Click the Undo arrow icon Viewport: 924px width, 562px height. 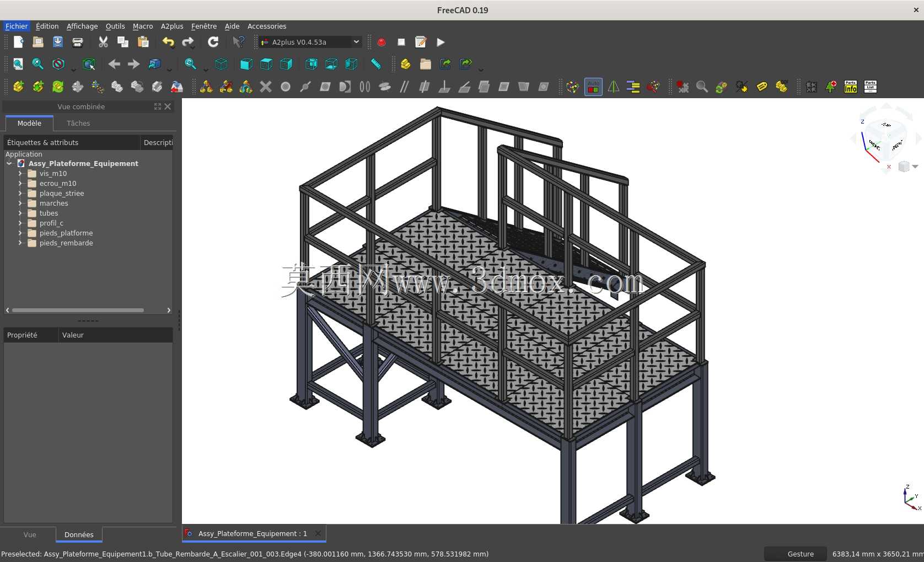pos(168,42)
